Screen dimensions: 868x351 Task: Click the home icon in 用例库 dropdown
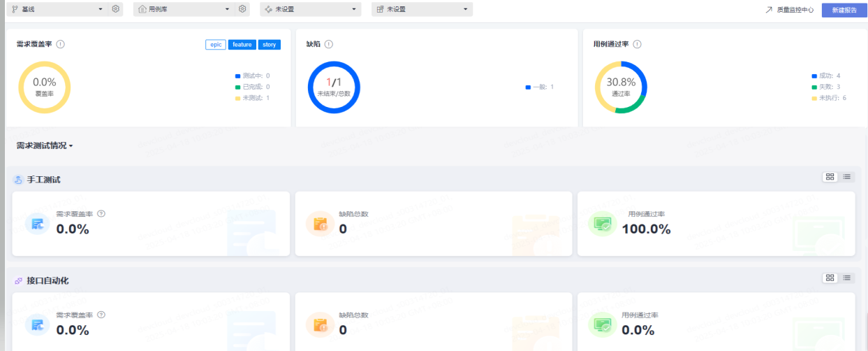pos(142,9)
